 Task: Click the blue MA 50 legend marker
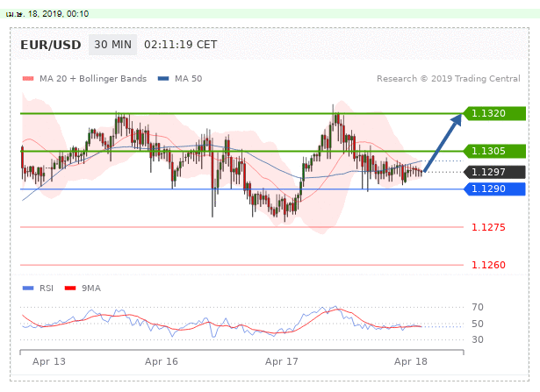pos(162,79)
